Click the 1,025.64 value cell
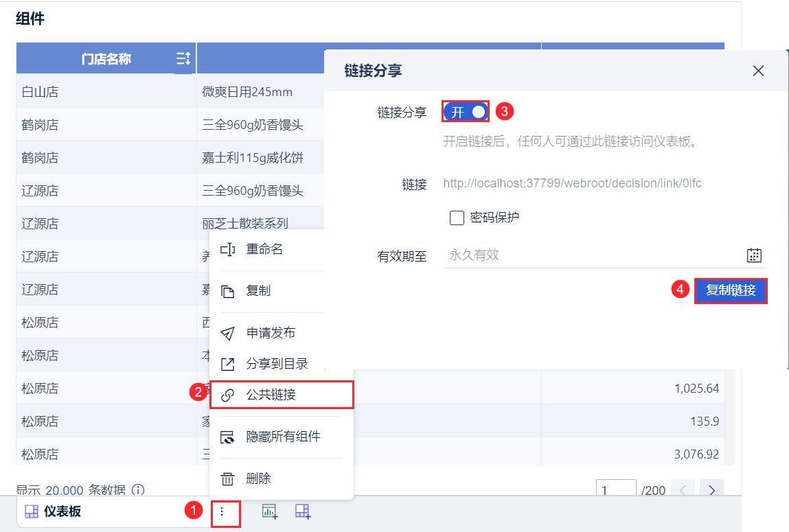The height and width of the screenshot is (532, 789). 633,389
